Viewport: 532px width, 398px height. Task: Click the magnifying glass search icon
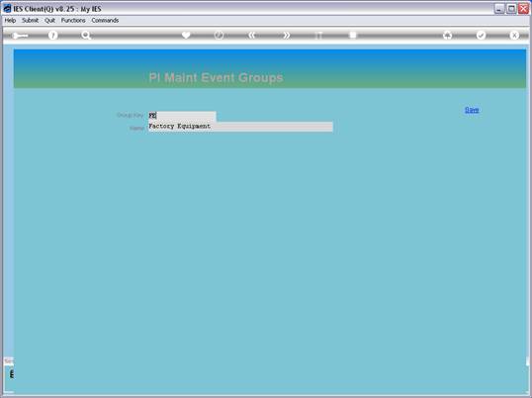86,35
